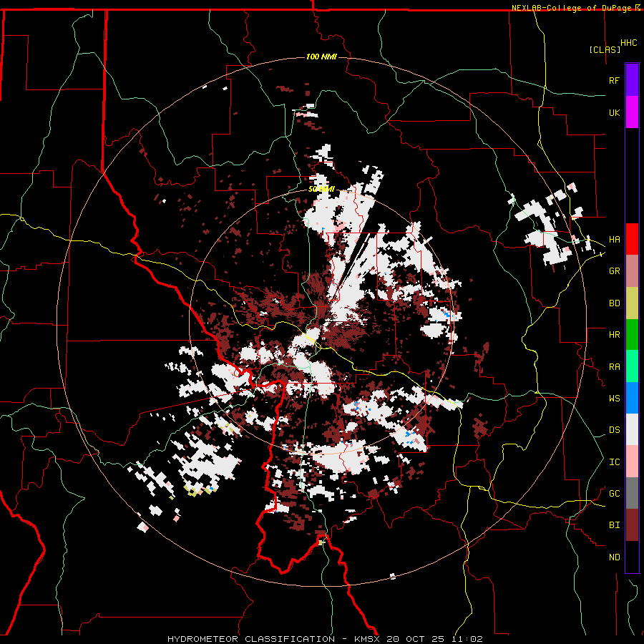Click the DS white legend swatch
The height and width of the screenshot is (644, 644).
click(632, 429)
